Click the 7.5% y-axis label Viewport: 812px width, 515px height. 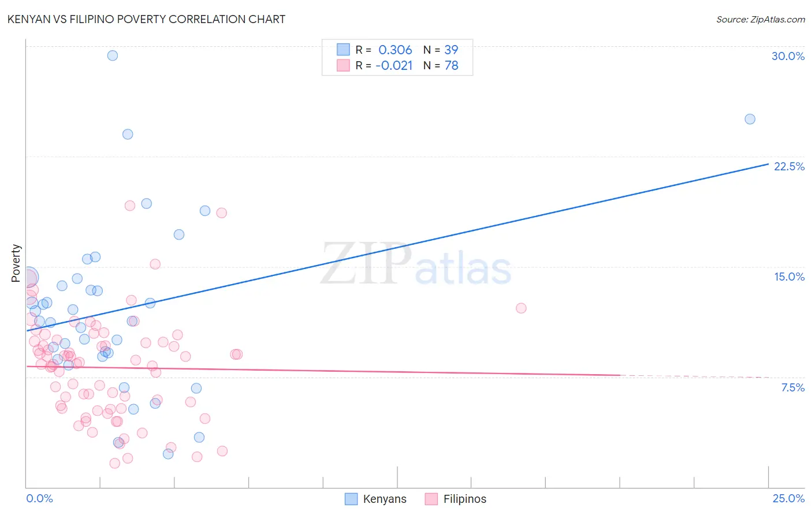coord(792,387)
